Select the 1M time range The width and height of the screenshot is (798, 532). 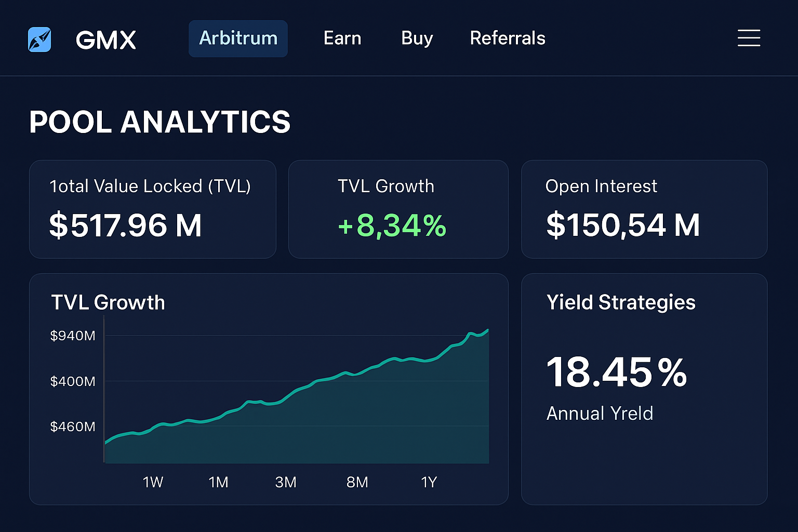(x=218, y=482)
